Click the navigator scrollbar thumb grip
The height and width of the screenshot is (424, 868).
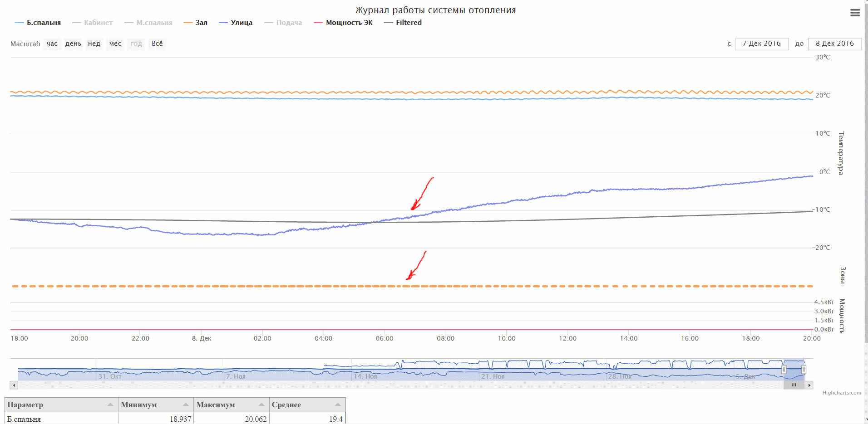click(x=794, y=385)
